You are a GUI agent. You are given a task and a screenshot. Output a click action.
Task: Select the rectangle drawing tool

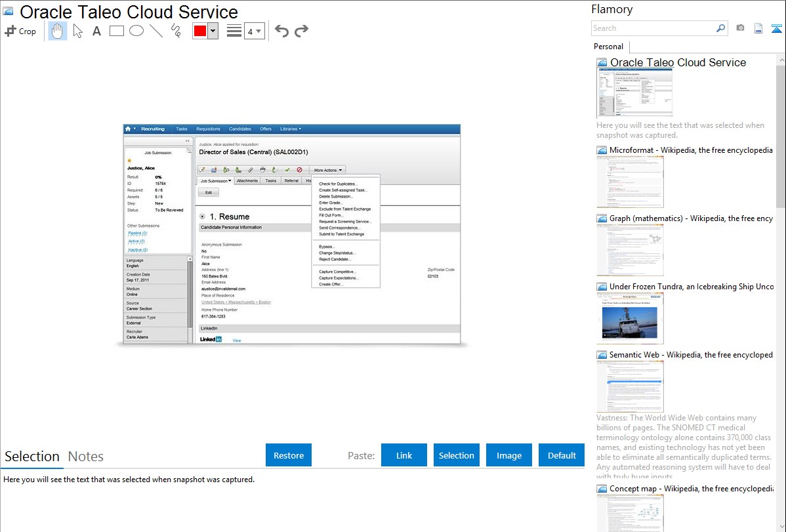tap(116, 31)
